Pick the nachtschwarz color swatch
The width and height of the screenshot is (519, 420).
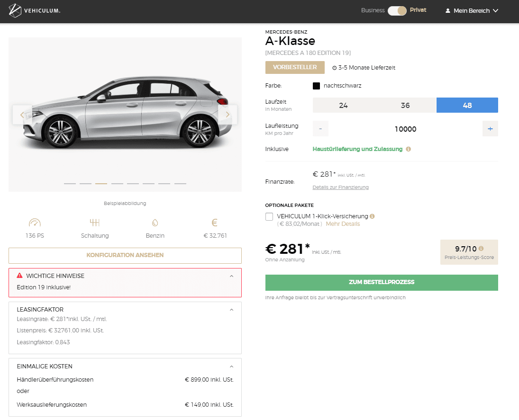pyautogui.click(x=317, y=86)
